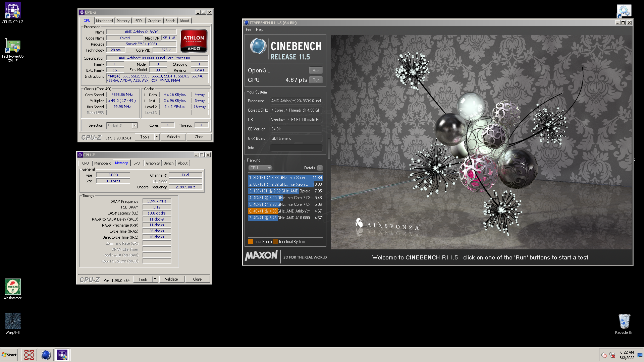Open the settings gear shortcut on desktop
Image resolution: width=644 pixels, height=362 pixels.
coord(624,11)
